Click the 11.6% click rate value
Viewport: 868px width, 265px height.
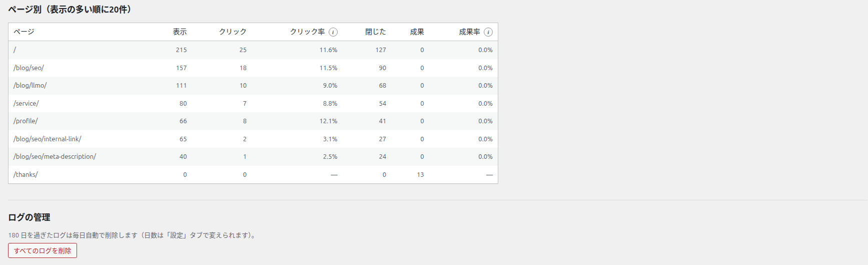tap(329, 50)
